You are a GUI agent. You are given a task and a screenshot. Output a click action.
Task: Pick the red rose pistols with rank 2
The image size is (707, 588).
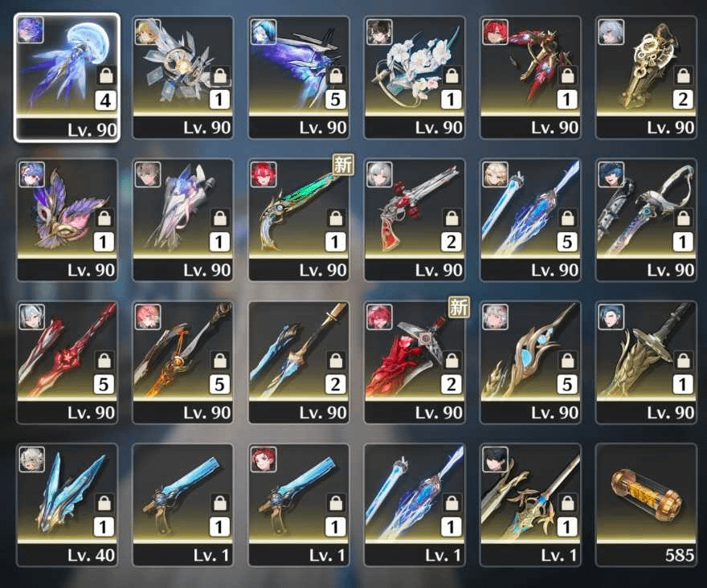point(415,220)
